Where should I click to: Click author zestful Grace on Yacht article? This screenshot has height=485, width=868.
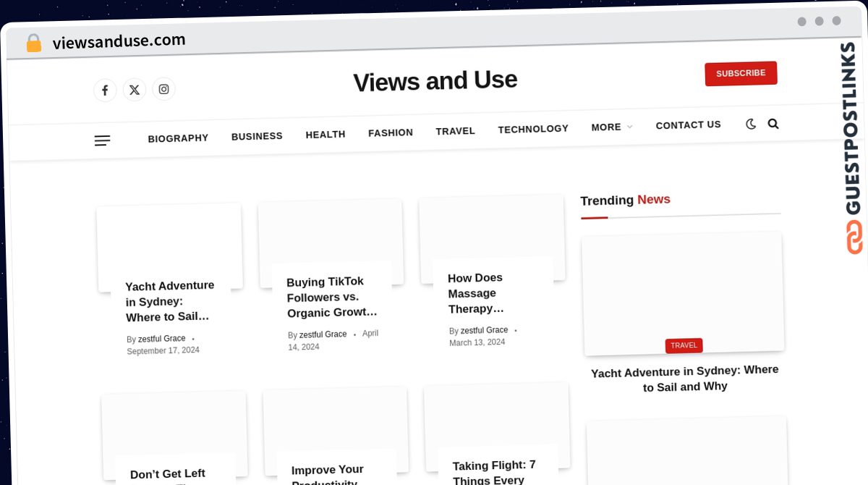point(162,339)
